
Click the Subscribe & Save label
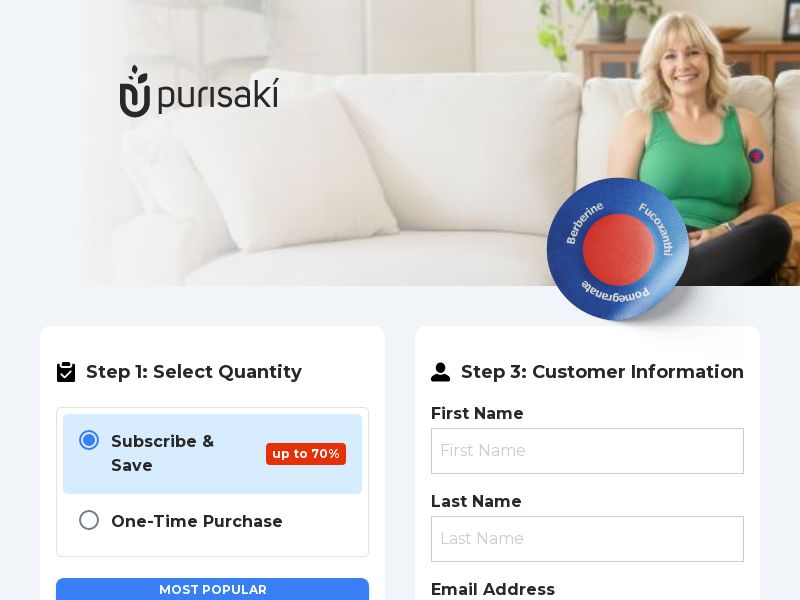point(162,453)
